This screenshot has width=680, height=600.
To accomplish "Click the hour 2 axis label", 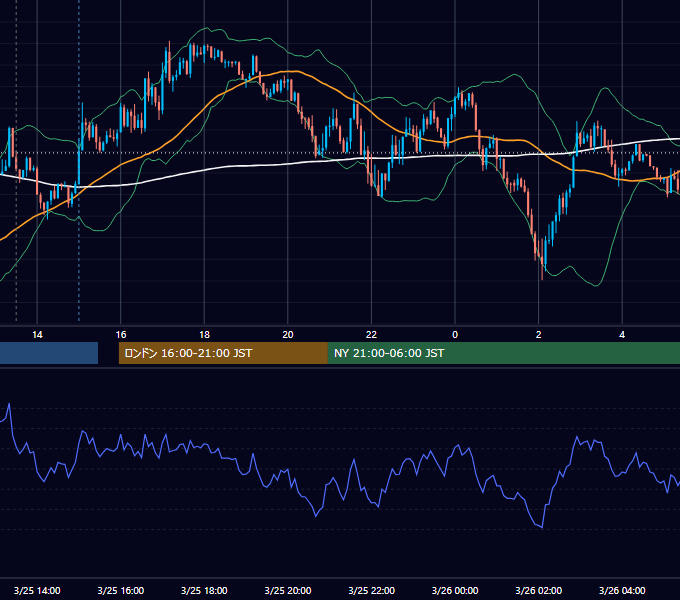I will point(539,335).
